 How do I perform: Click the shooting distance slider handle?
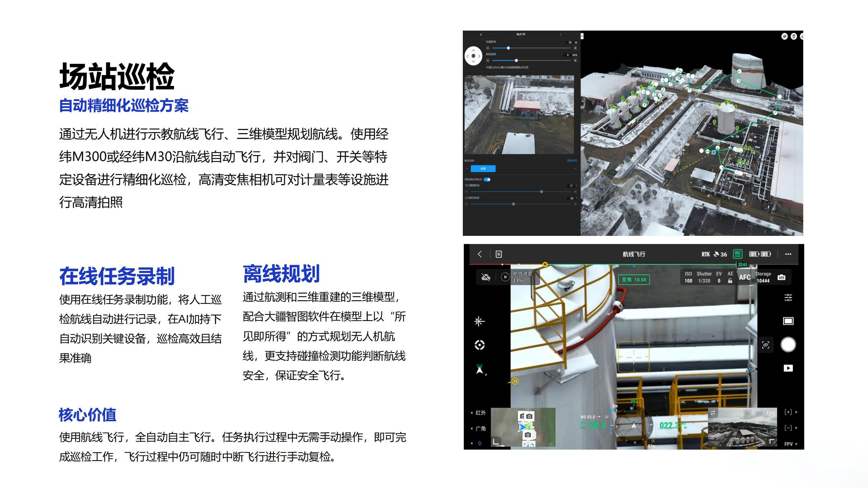pyautogui.click(x=508, y=48)
